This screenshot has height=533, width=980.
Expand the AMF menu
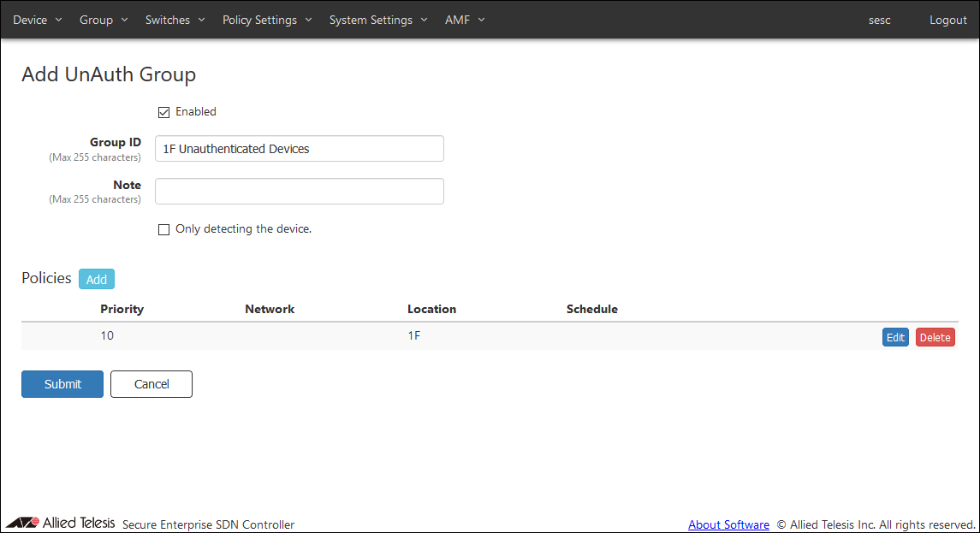(x=465, y=20)
